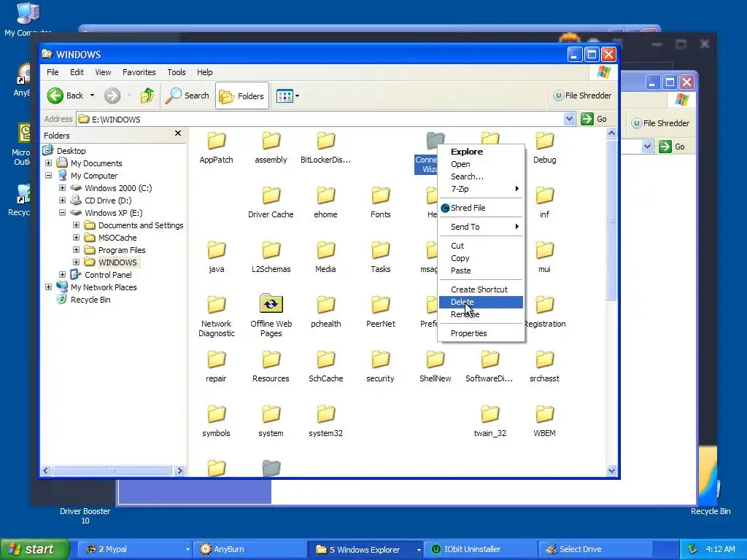Choose Delete in the context menu
Image resolution: width=747 pixels, height=560 pixels.
tap(481, 302)
